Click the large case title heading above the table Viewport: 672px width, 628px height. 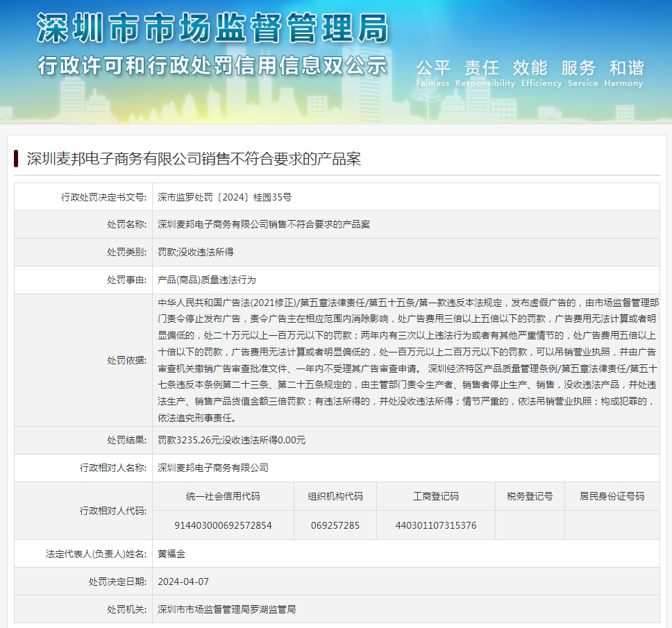(x=194, y=159)
